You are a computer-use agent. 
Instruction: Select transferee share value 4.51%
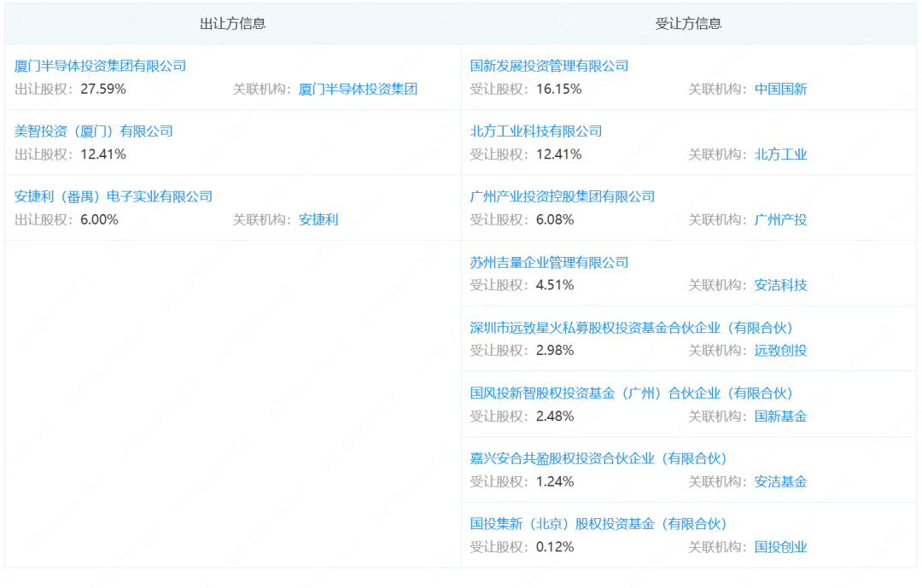[555, 285]
